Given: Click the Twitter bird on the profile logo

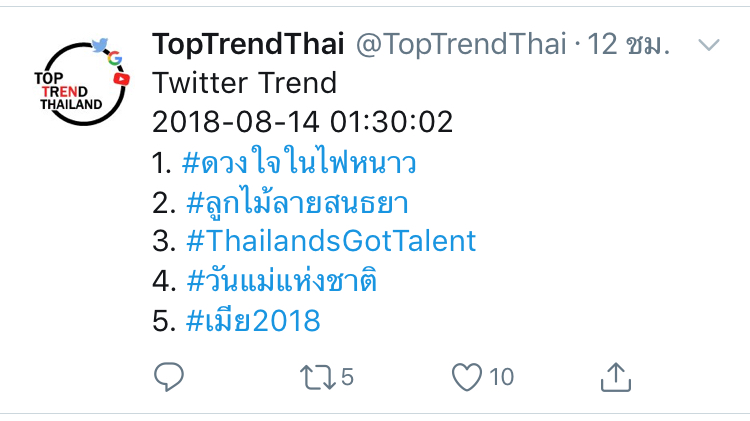Looking at the screenshot, I should (98, 44).
